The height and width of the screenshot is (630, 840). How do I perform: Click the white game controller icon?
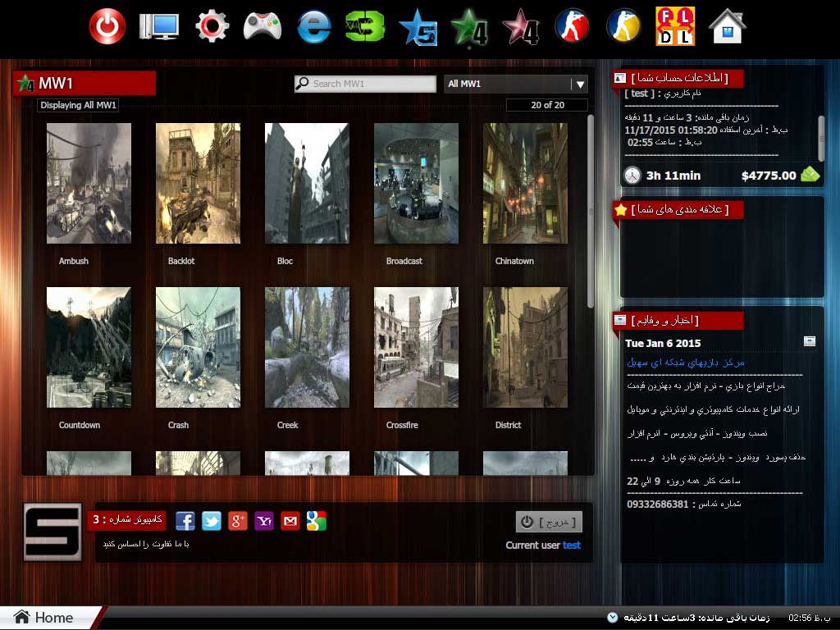click(262, 27)
